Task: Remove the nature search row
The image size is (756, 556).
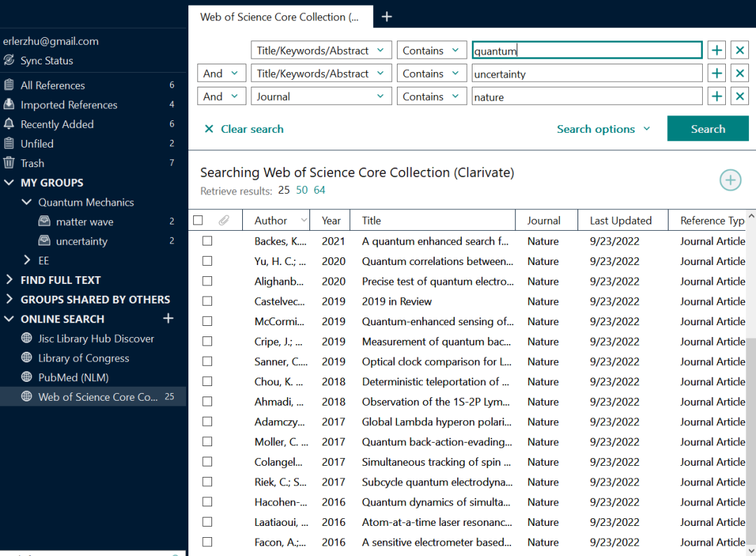Action: tap(740, 97)
